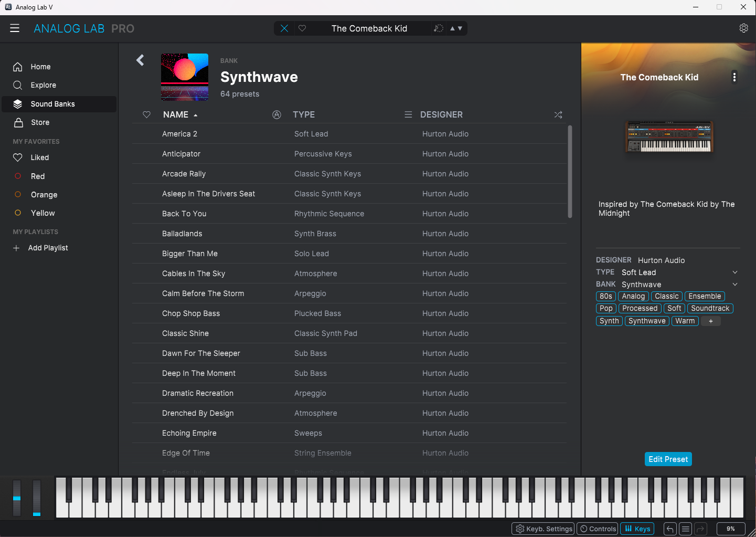Click the 9% CPU meter

click(731, 529)
